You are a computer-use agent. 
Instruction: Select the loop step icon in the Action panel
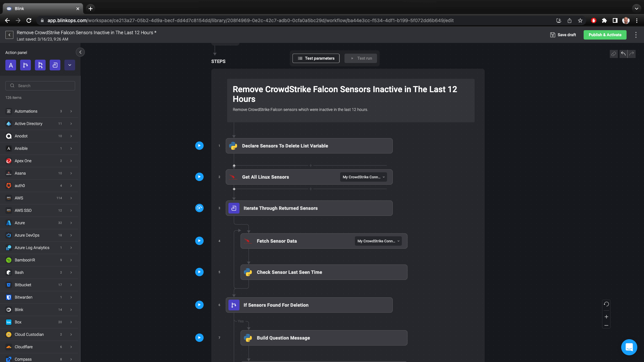[55, 65]
